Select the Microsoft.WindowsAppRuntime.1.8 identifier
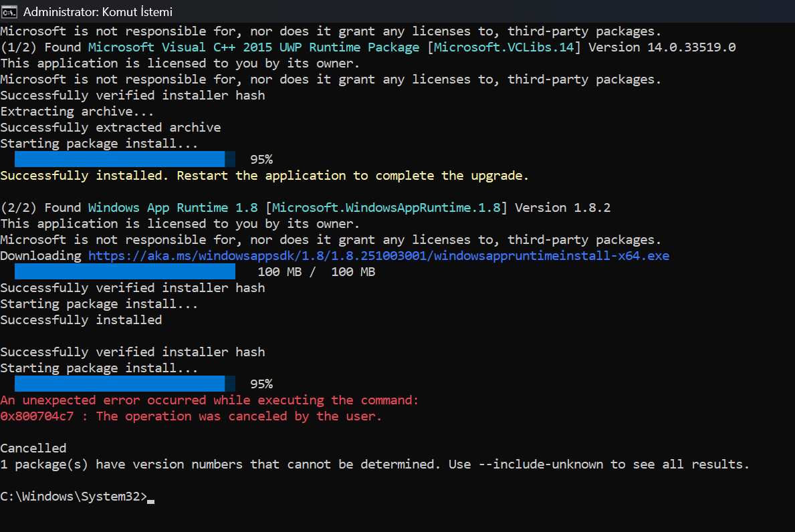The height and width of the screenshot is (532, 795). coord(386,208)
